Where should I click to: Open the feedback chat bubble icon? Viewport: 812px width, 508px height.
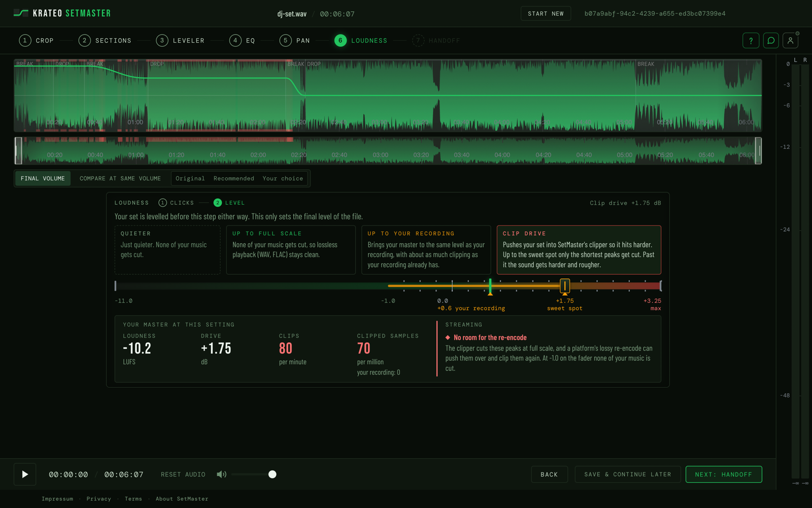click(x=770, y=41)
